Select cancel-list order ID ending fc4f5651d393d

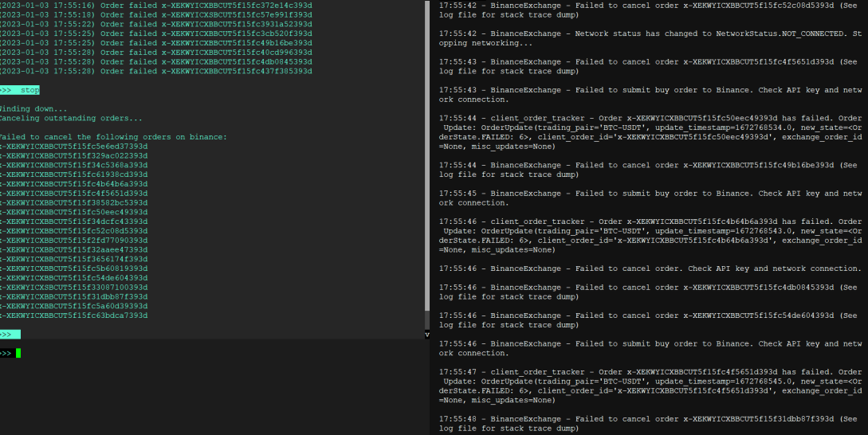coord(73,194)
